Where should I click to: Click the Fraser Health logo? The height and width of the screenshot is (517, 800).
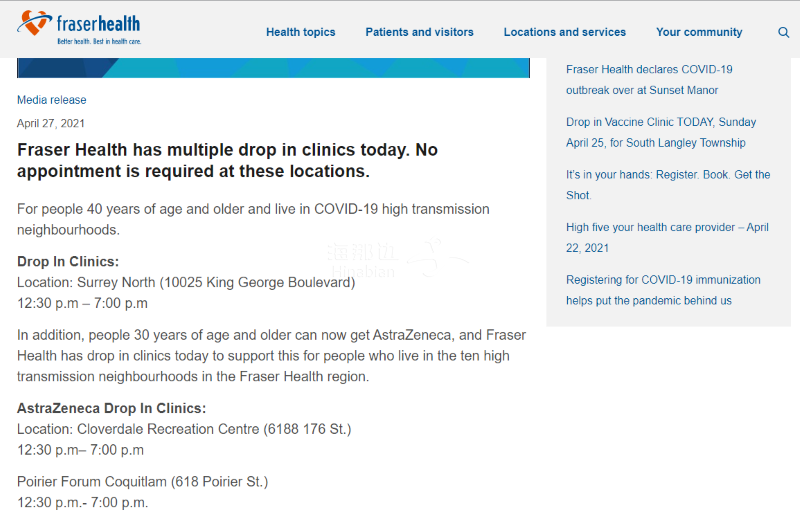(79, 27)
